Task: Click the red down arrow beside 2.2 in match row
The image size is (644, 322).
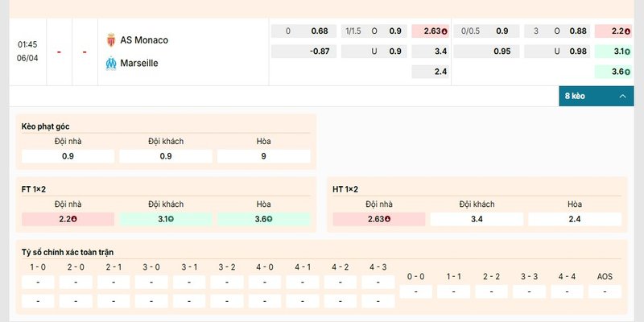Action: point(628,31)
